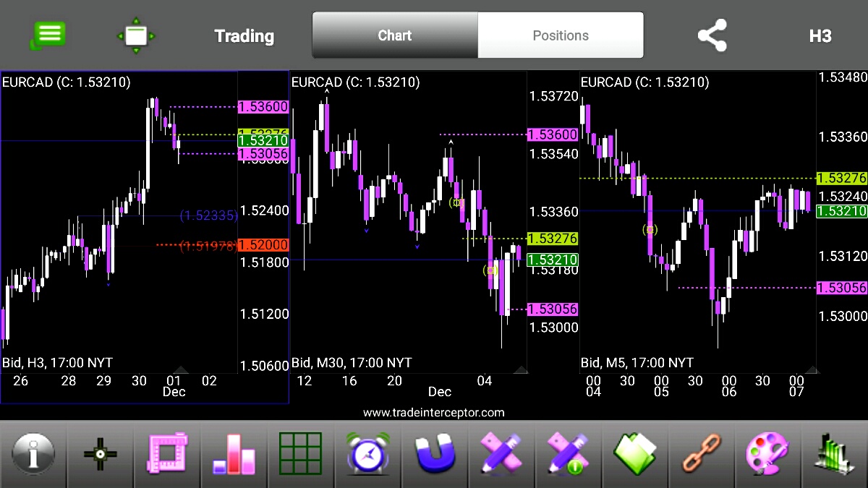Tap the H3 chart scroll-end triangle marker
The width and height of the screenshot is (868, 488).
tap(181, 369)
